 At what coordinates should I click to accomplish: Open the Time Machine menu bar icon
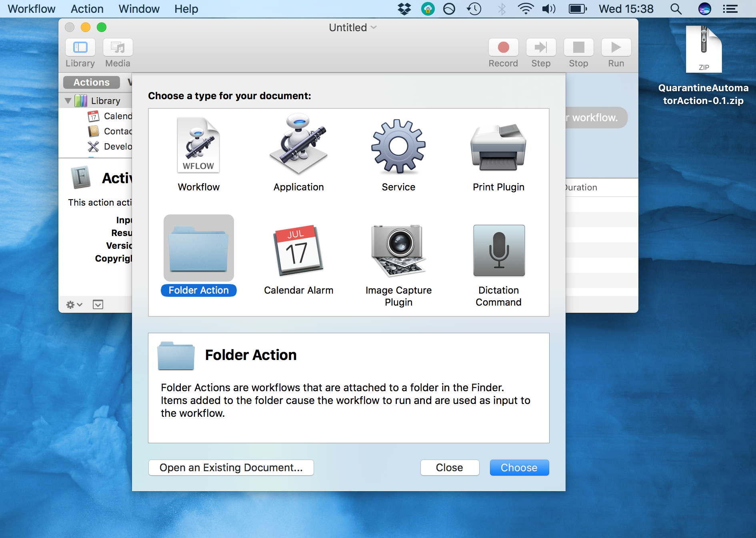[x=474, y=9]
